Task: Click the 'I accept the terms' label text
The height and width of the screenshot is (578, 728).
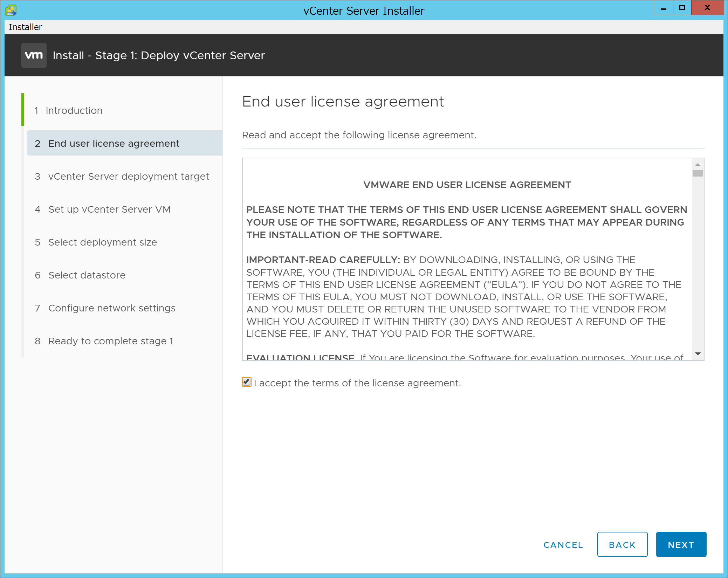Action: tap(357, 383)
